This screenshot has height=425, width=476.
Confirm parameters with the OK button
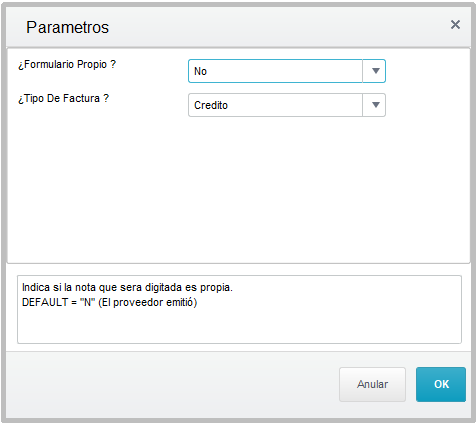coord(441,384)
